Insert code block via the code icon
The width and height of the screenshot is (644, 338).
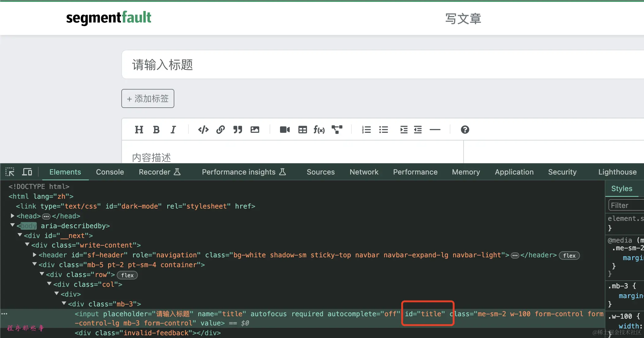203,130
